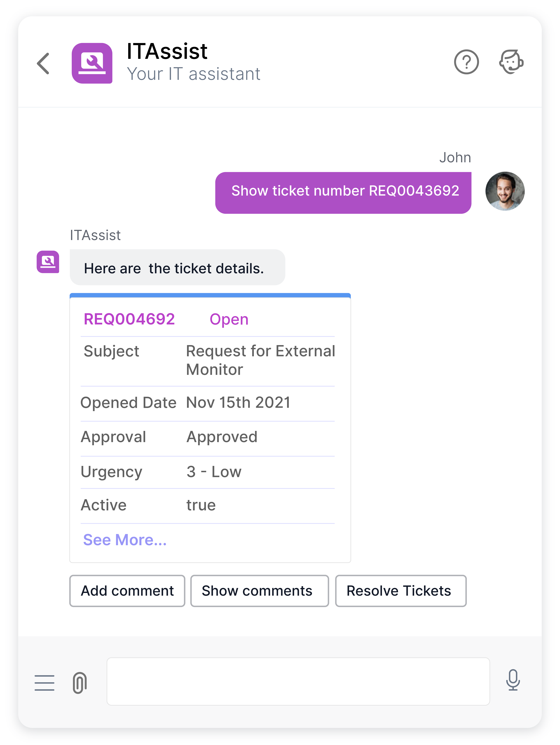This screenshot has width=560, height=745.
Task: Click the Request for External Monitor subject
Action: point(260,360)
